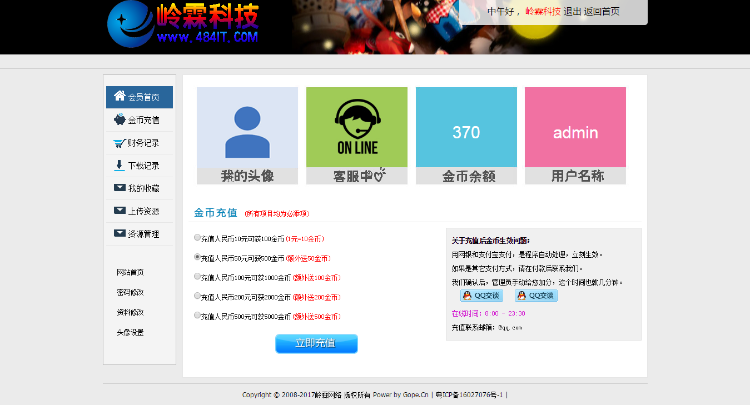Open 下载记录 with the download arrow icon
The width and height of the screenshot is (750, 405).
pyautogui.click(x=139, y=165)
